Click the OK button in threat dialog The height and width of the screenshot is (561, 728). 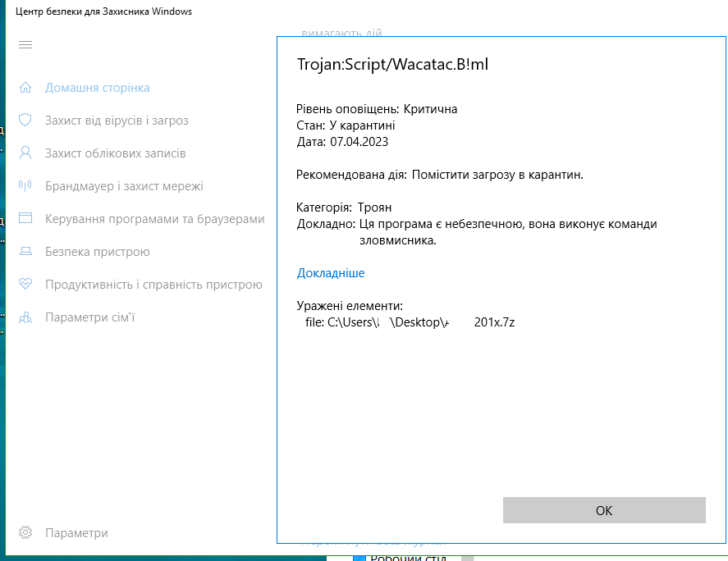pos(604,510)
